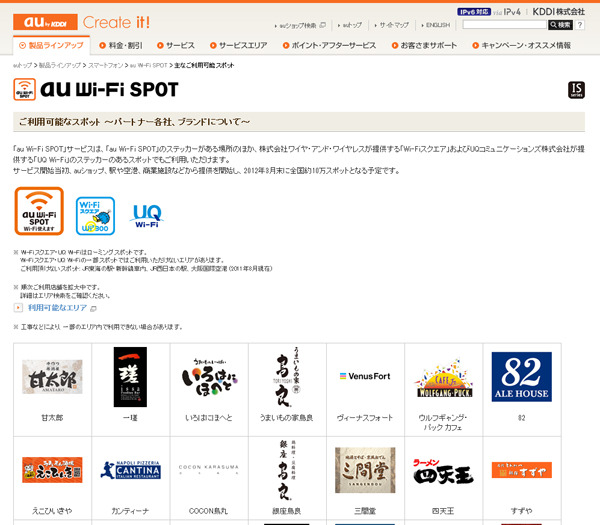Click スマートフォン in the breadcrumb

tap(106, 65)
